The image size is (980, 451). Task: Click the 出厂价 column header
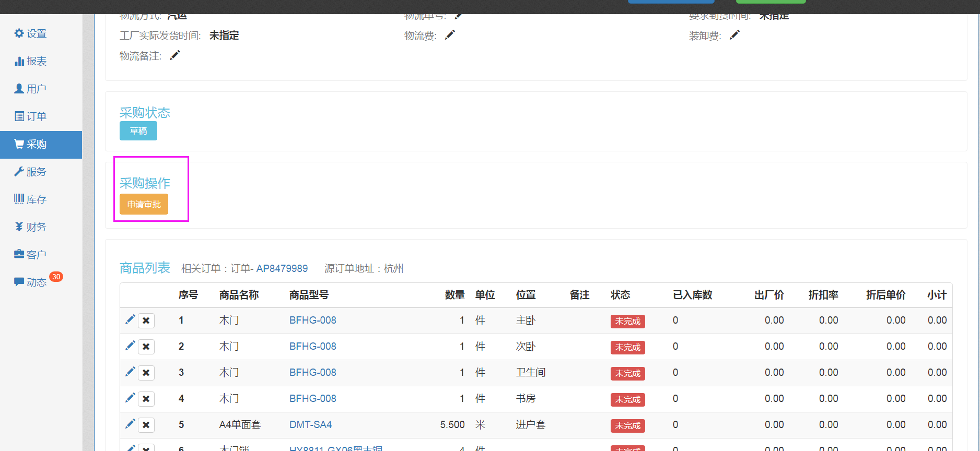(x=769, y=295)
